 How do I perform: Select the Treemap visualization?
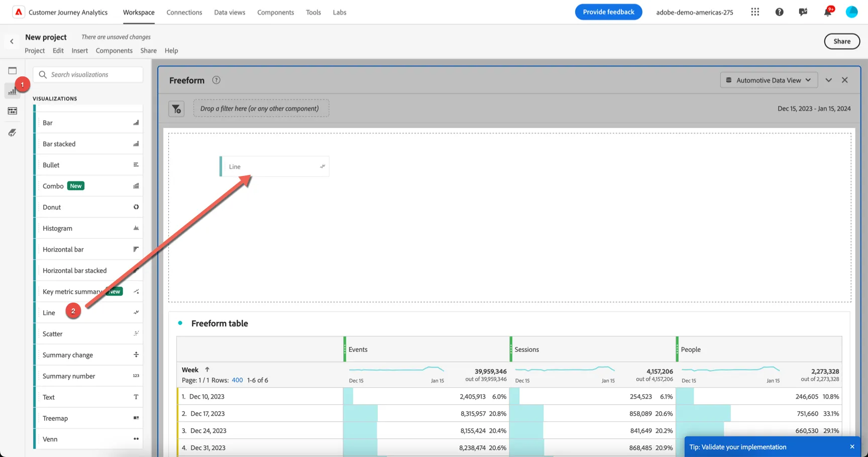pos(88,418)
